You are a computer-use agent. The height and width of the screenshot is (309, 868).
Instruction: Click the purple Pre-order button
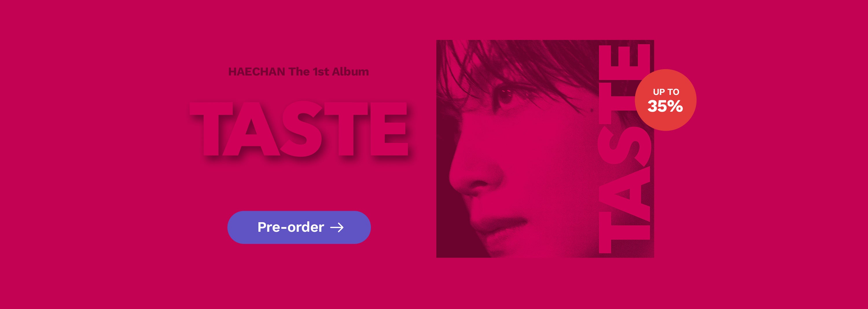click(299, 227)
